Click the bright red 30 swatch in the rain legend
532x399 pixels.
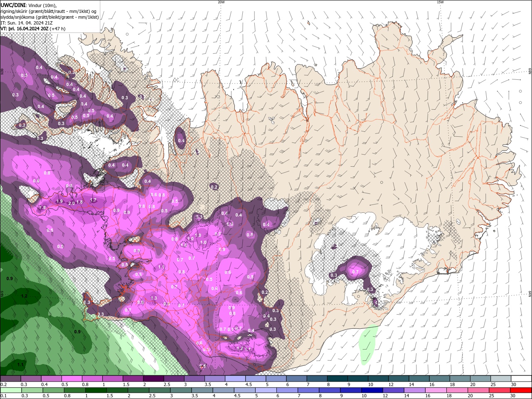coord(521,390)
